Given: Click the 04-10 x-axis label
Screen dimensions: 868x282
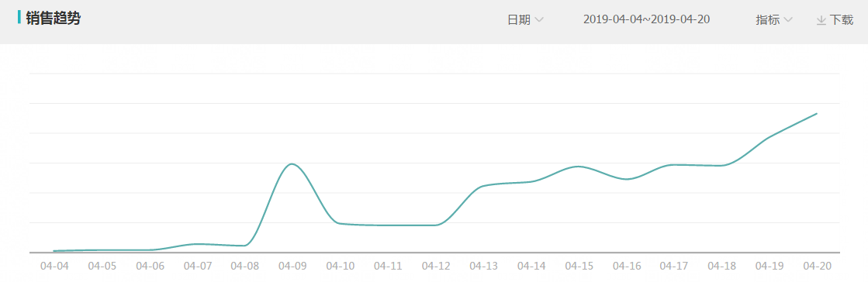Looking at the screenshot, I should click(x=341, y=266).
